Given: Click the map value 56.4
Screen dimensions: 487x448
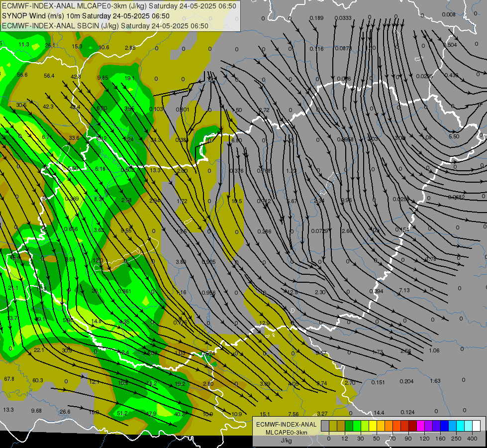Looking at the screenshot, I should click(49, 76).
